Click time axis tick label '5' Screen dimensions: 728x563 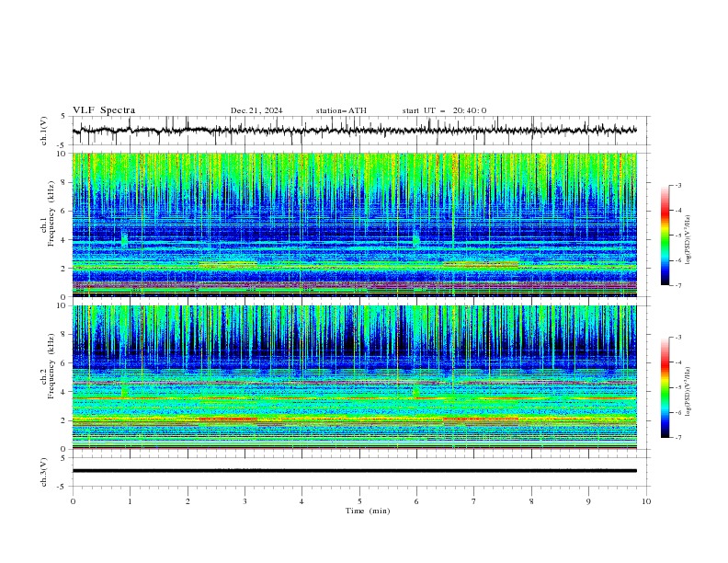tap(359, 501)
